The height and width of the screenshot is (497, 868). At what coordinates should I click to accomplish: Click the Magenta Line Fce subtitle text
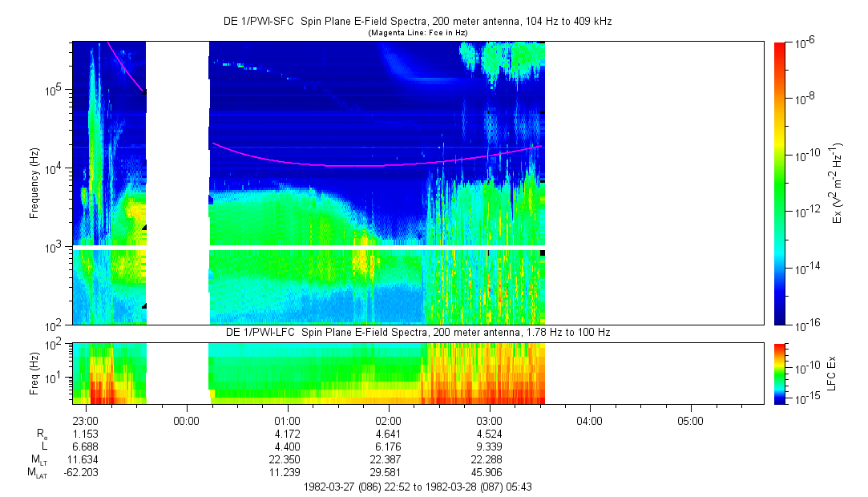click(x=417, y=33)
